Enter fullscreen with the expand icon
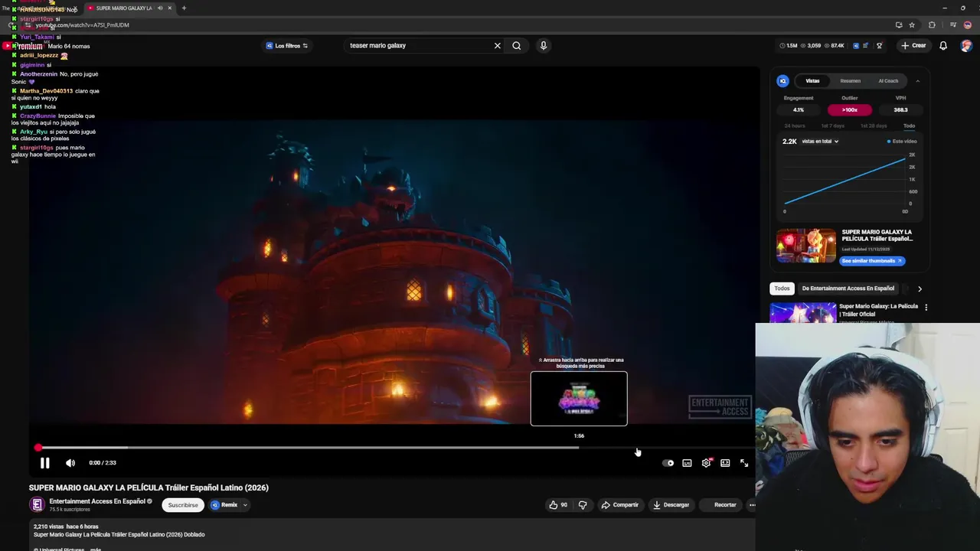This screenshot has height=551, width=980. pos(743,463)
